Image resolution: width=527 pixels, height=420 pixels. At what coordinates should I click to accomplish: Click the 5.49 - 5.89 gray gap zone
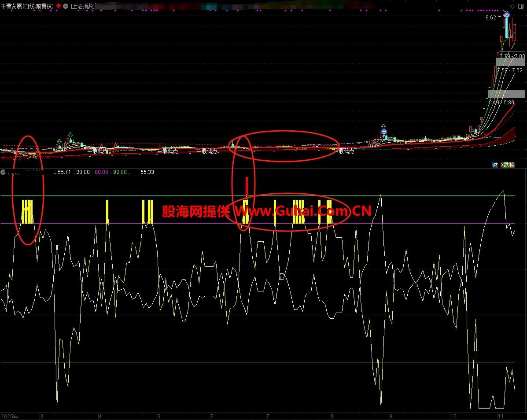click(x=506, y=94)
